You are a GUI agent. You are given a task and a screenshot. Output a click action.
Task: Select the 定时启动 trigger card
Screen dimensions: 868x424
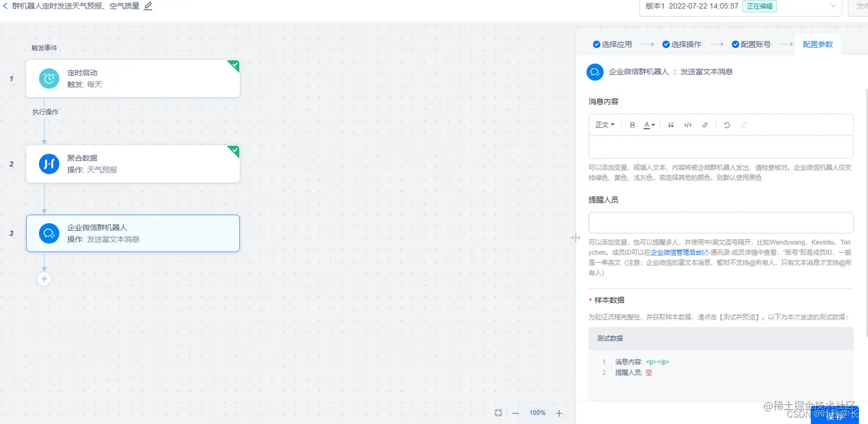click(x=133, y=79)
